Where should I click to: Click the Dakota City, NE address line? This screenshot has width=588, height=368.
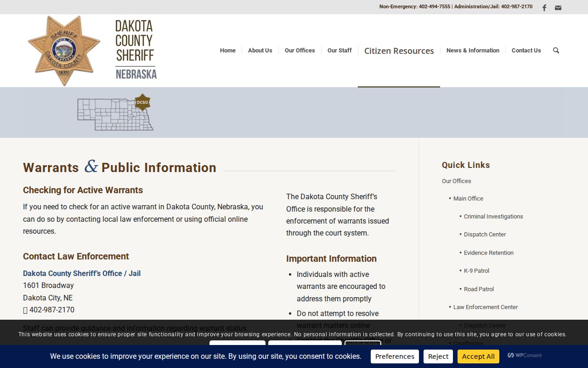[x=48, y=298]
